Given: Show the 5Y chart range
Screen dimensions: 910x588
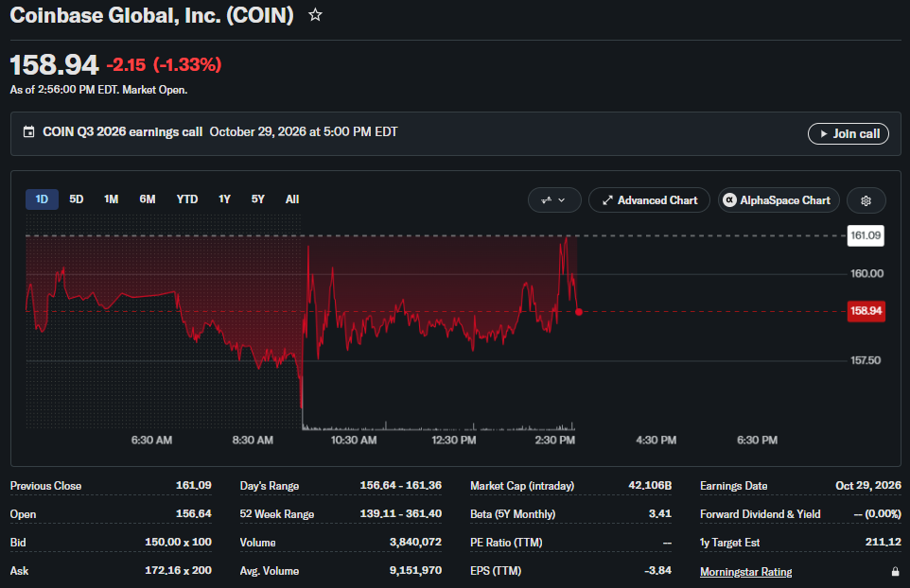Looking at the screenshot, I should pyautogui.click(x=257, y=199).
